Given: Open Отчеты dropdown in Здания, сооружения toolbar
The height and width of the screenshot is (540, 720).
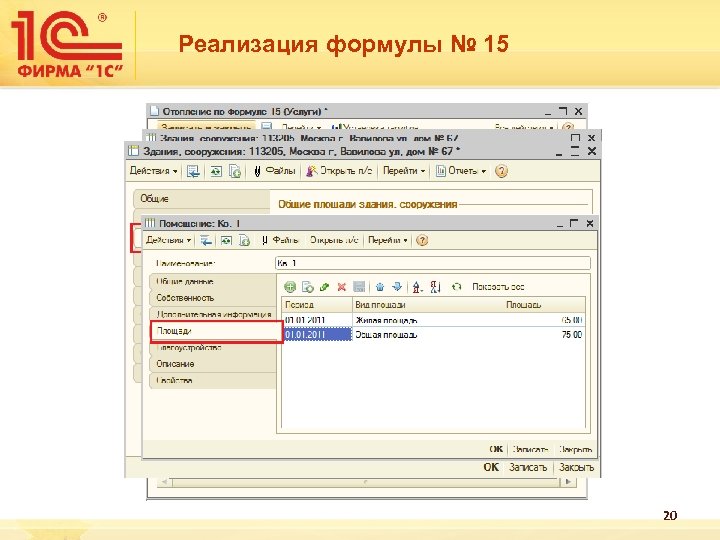Looking at the screenshot, I should point(461,171).
